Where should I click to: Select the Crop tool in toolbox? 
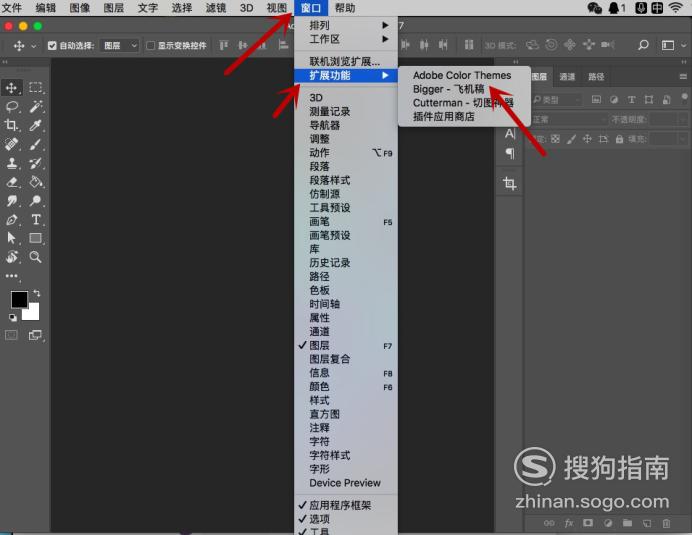pos(11,125)
